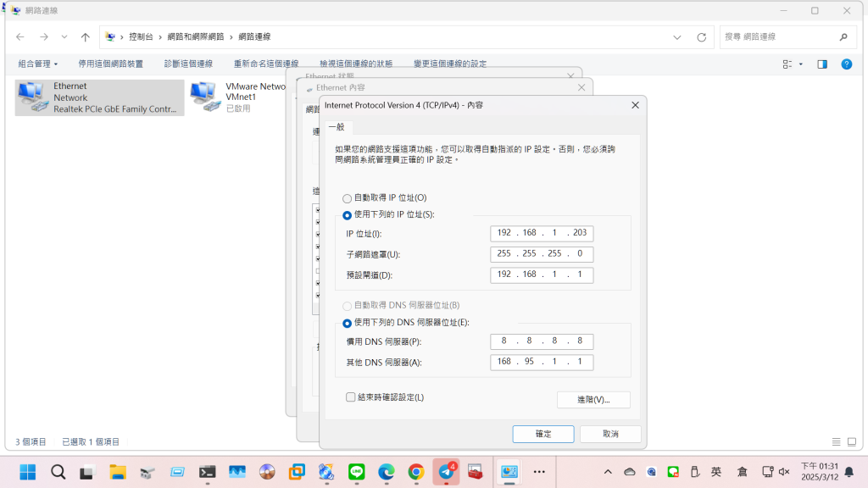Open Telegram from the taskbar

pos(446,472)
